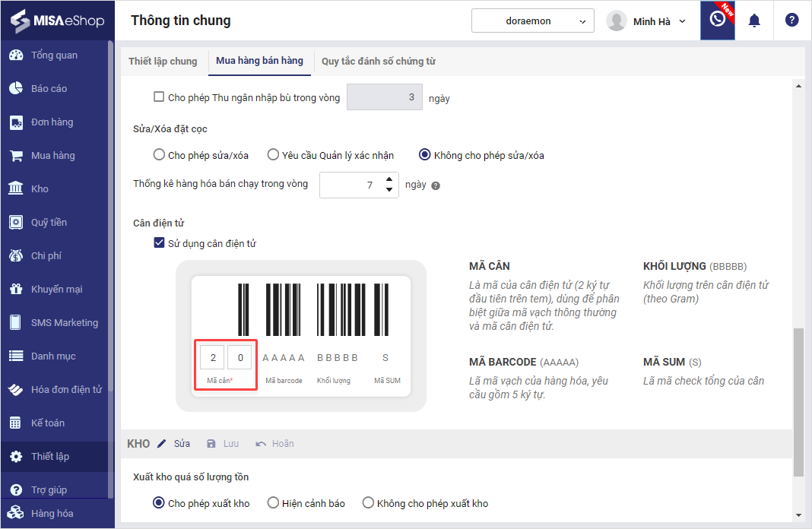The width and height of the screenshot is (812, 529).
Task: Open Tổng quan dashboard icon in sidebar
Action: point(16,55)
